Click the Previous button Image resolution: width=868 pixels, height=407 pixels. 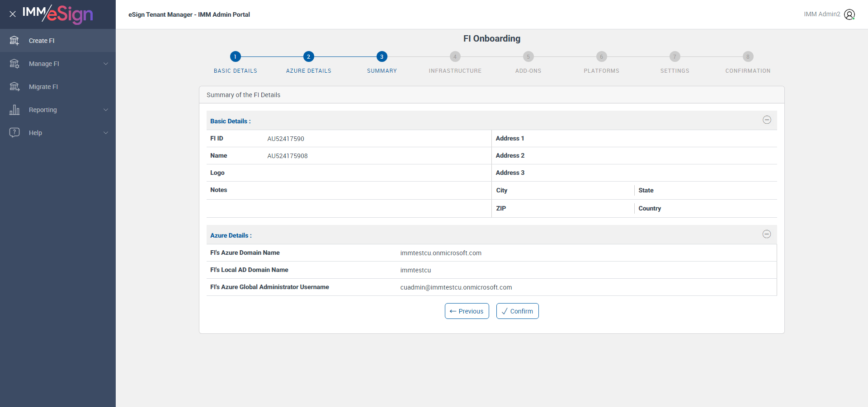coord(467,311)
